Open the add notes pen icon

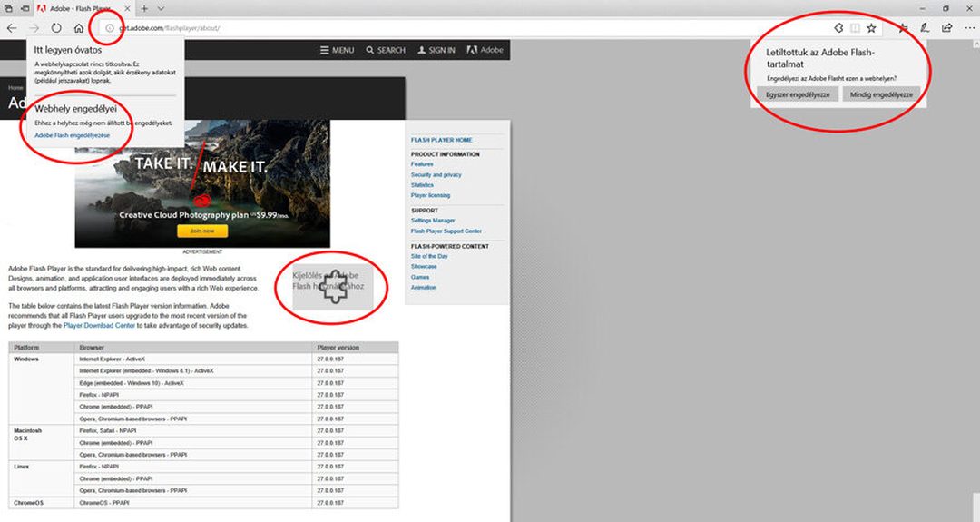925,28
